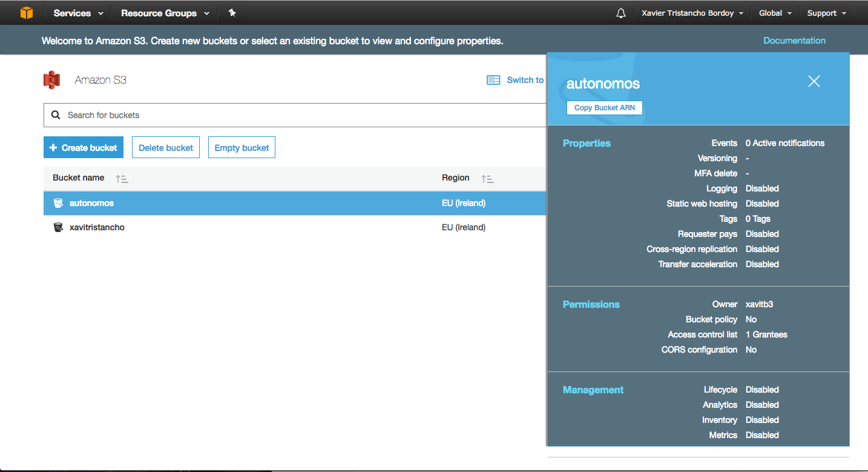Click the search magnifier icon
The width and height of the screenshot is (868, 472).
pyautogui.click(x=56, y=115)
